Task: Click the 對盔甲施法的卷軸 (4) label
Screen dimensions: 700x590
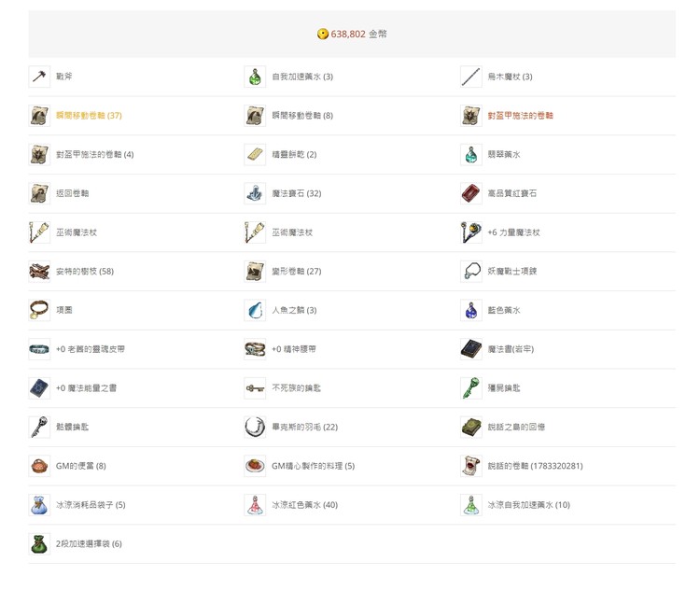Action: 94,154
